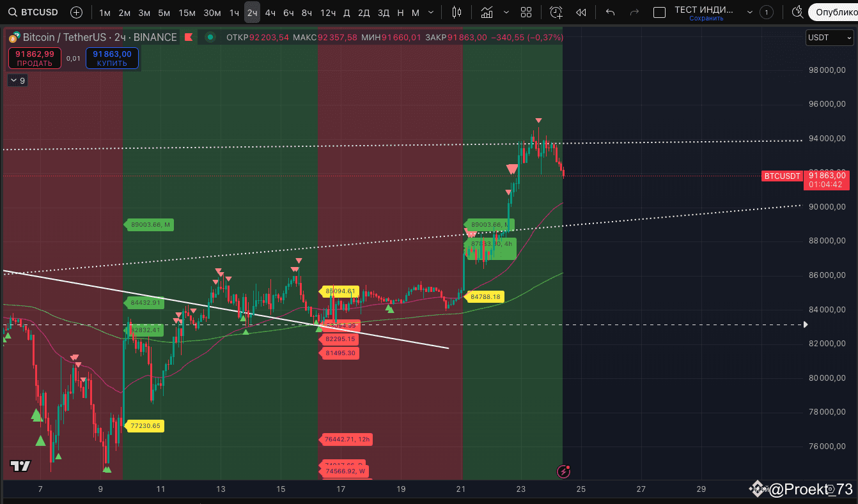Click the red flag icon near BINANCE

(x=188, y=37)
